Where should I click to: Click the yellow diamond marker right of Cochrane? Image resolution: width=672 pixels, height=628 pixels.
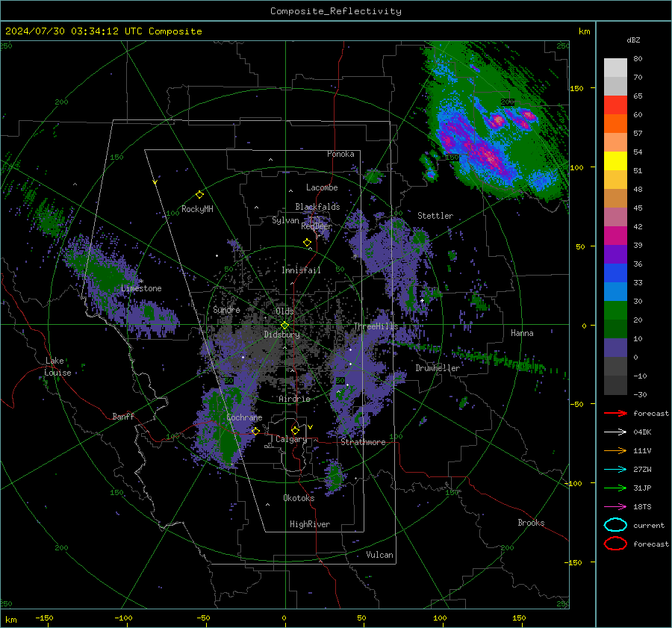point(255,431)
